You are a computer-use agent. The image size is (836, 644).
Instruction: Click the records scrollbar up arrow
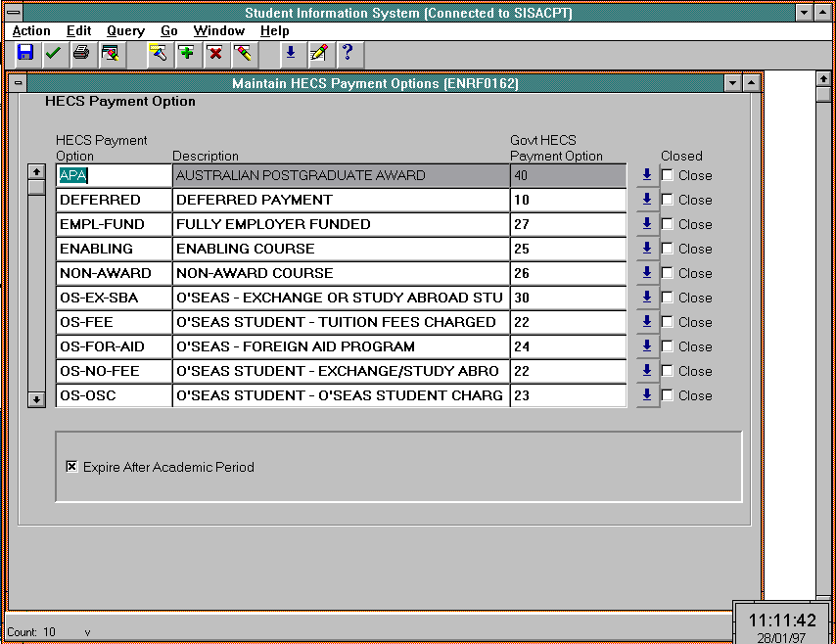(x=36, y=171)
